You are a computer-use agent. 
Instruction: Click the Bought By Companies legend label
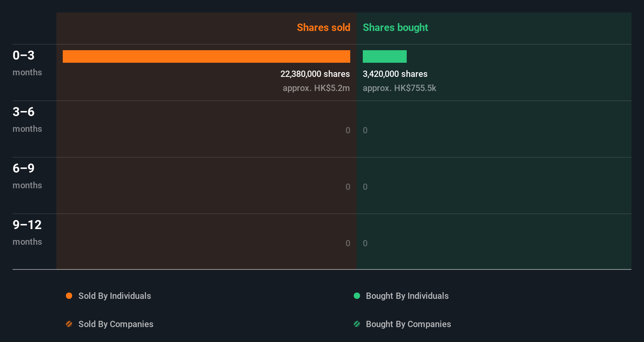click(x=408, y=324)
